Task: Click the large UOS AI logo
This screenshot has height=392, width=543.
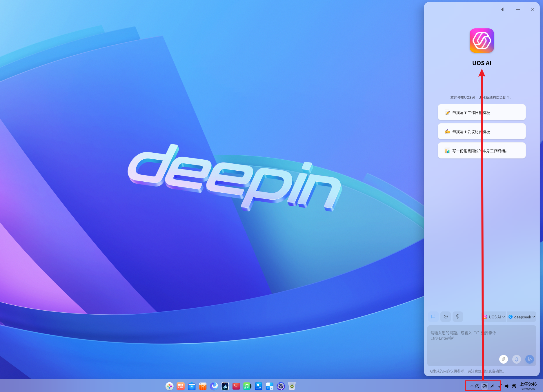Action: point(482,41)
